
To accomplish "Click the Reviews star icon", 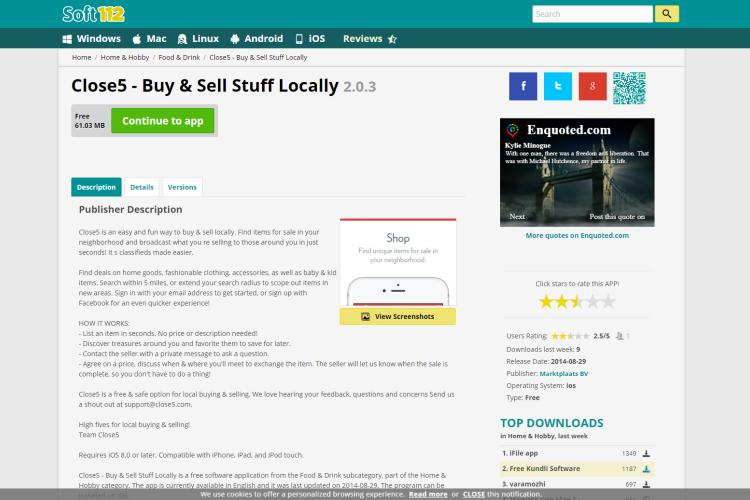I will [392, 39].
